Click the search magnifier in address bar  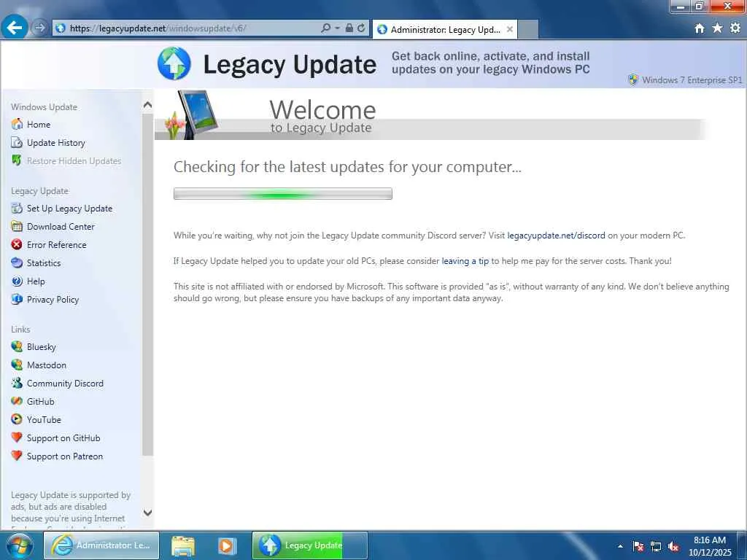tap(326, 28)
